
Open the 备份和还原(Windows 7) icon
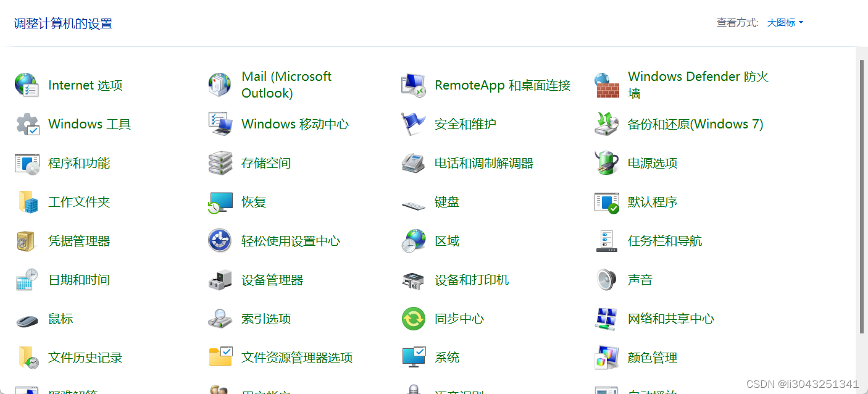pos(606,124)
